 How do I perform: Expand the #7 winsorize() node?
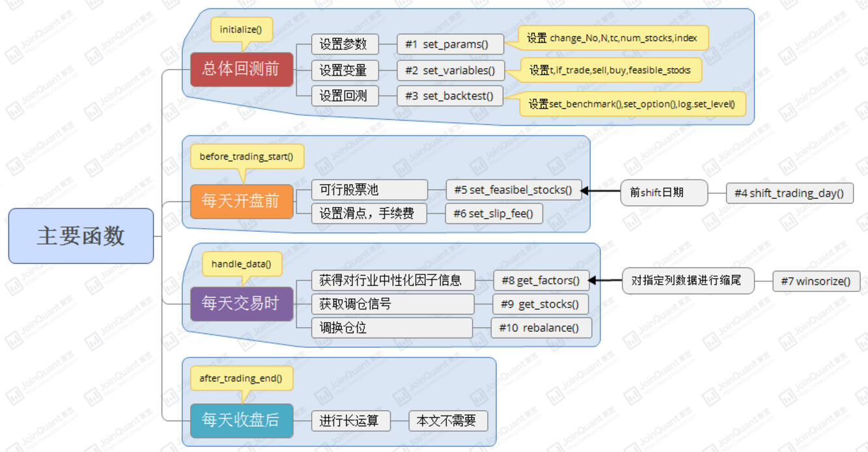coord(817,281)
